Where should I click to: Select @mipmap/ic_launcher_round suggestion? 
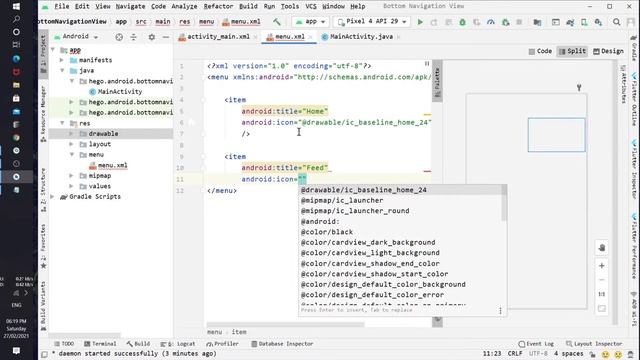pyautogui.click(x=400, y=211)
